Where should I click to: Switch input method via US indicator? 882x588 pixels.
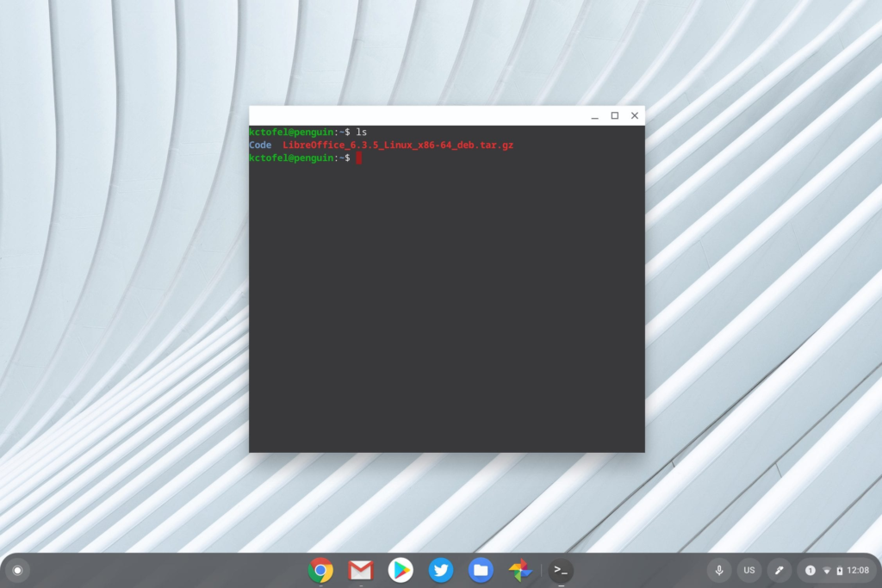point(749,570)
